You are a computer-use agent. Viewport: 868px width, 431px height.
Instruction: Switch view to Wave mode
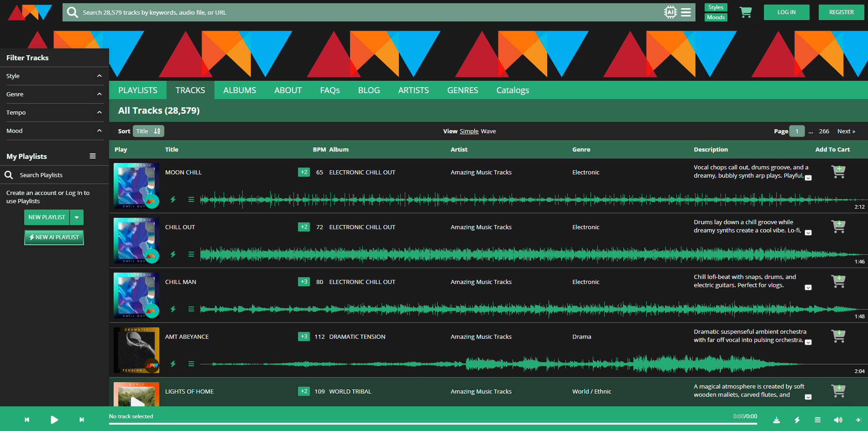(488, 131)
